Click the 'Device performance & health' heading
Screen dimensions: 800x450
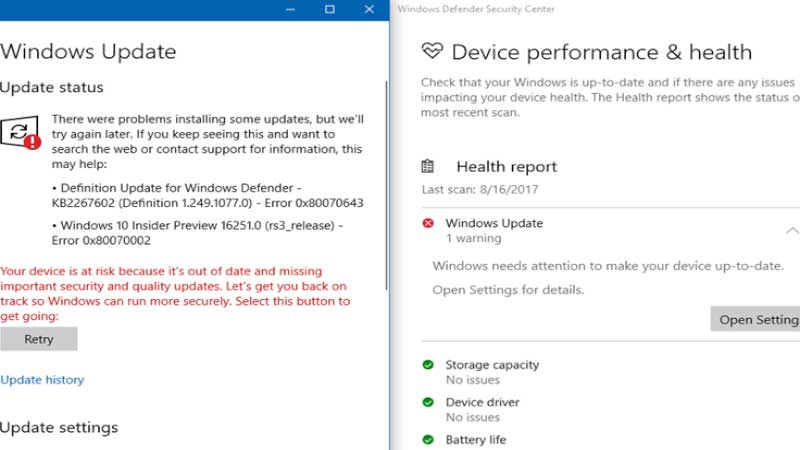pyautogui.click(x=602, y=52)
